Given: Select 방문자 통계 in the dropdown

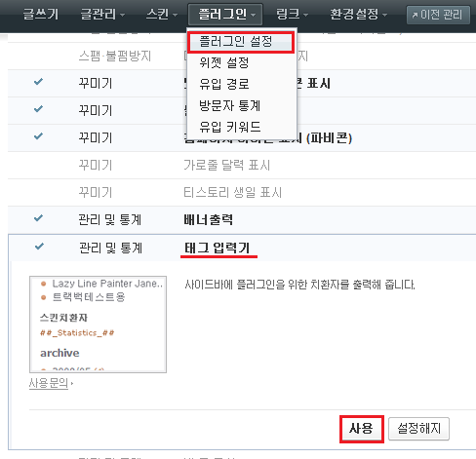Looking at the screenshot, I should (229, 105).
